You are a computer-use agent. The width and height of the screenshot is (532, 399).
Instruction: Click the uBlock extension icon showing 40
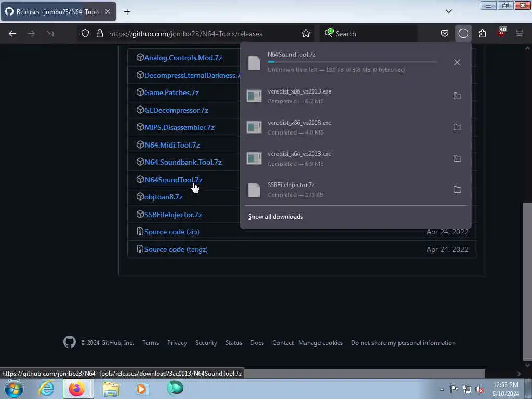point(501,33)
